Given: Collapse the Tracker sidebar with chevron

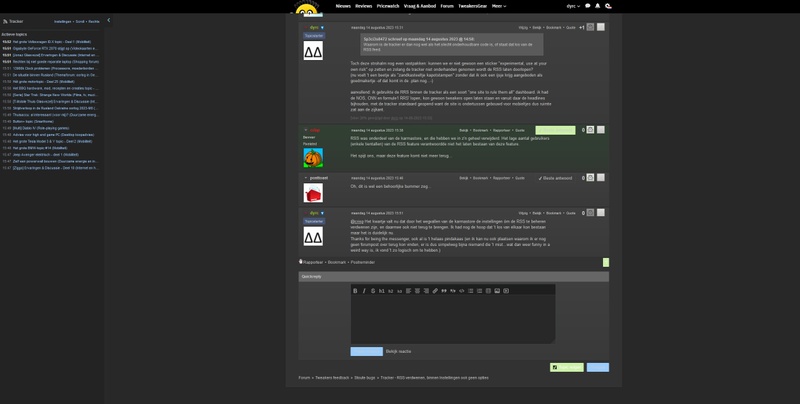Looking at the screenshot, I should [x=108, y=20].
